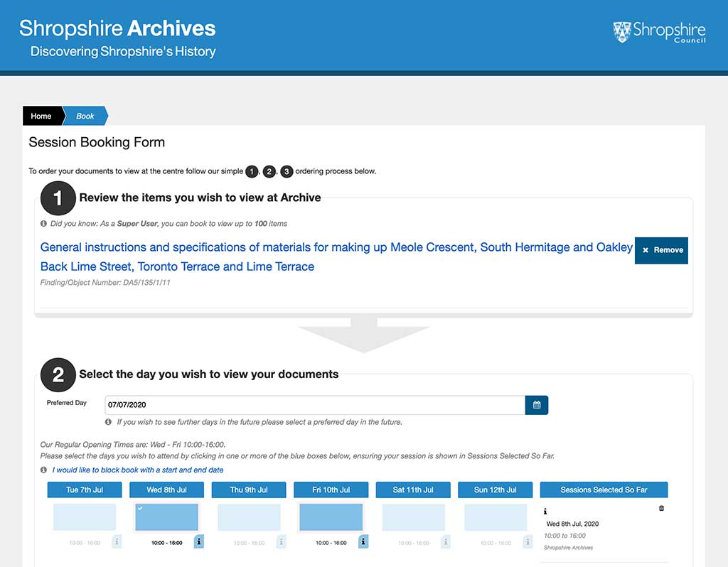The image size is (728, 567).
Task: Open the Book breadcrumb
Action: tap(85, 116)
